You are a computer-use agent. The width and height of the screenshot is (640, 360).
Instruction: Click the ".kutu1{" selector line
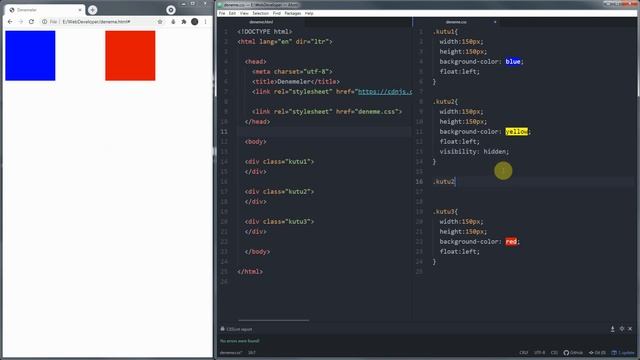coord(445,31)
